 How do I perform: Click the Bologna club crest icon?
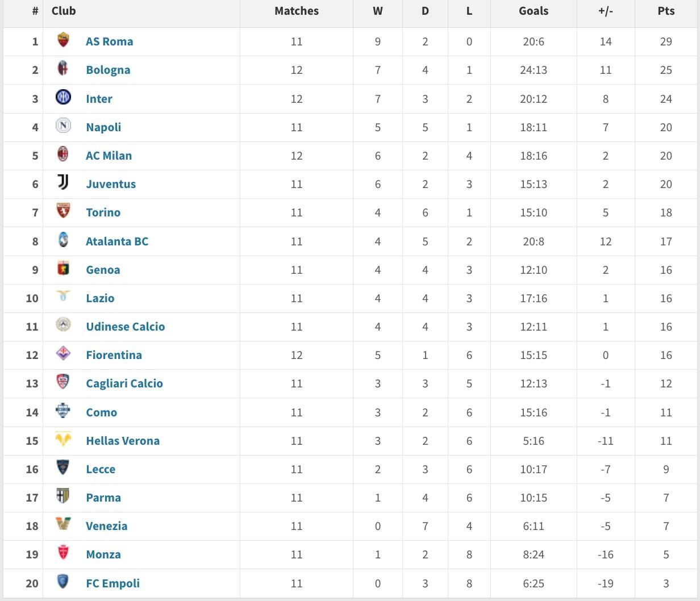63,69
